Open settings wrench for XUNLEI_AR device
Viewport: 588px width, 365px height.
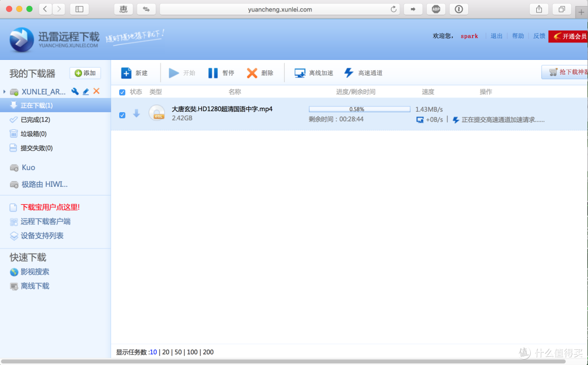(75, 91)
